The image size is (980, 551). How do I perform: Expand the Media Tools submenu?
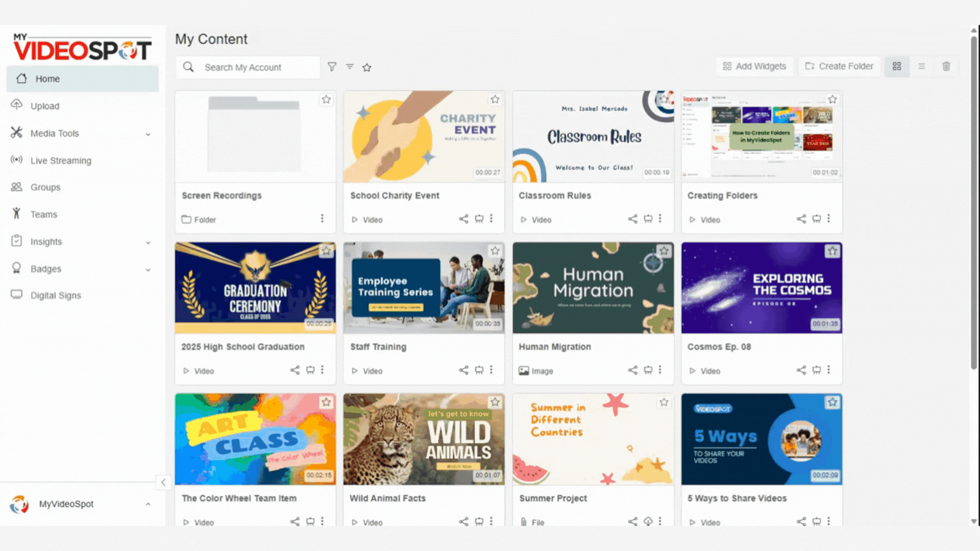pyautogui.click(x=148, y=134)
